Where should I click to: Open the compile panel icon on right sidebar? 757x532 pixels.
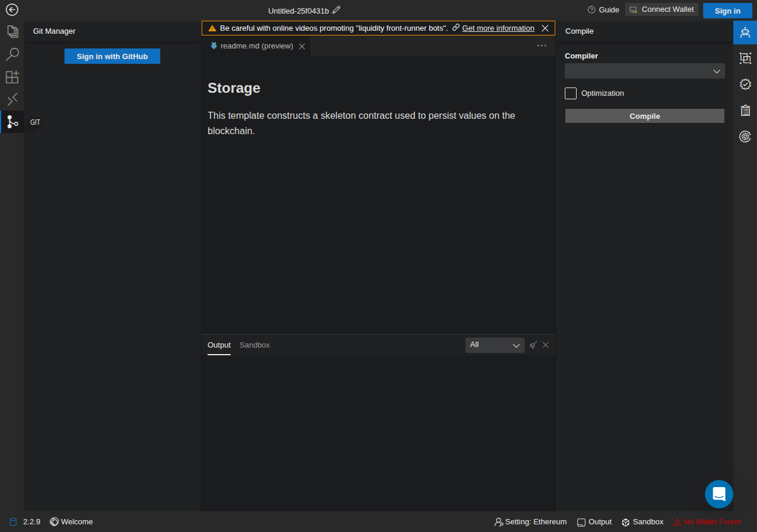pos(745,32)
